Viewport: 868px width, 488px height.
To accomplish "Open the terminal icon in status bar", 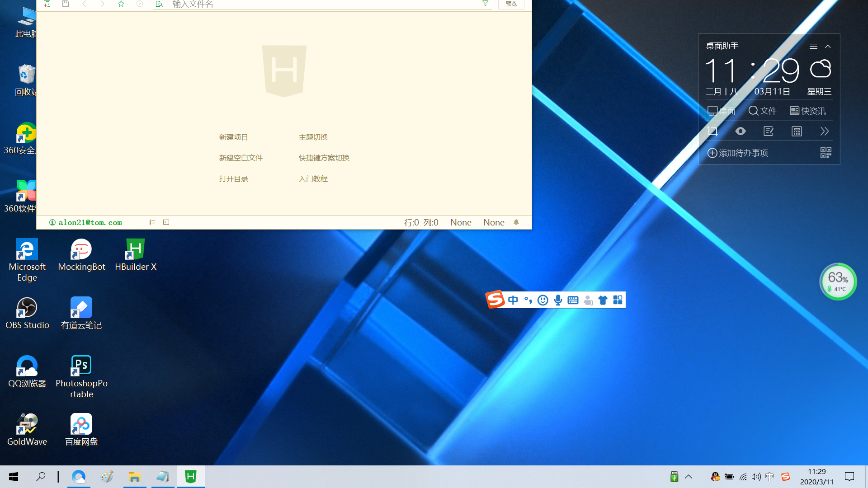I will 166,222.
